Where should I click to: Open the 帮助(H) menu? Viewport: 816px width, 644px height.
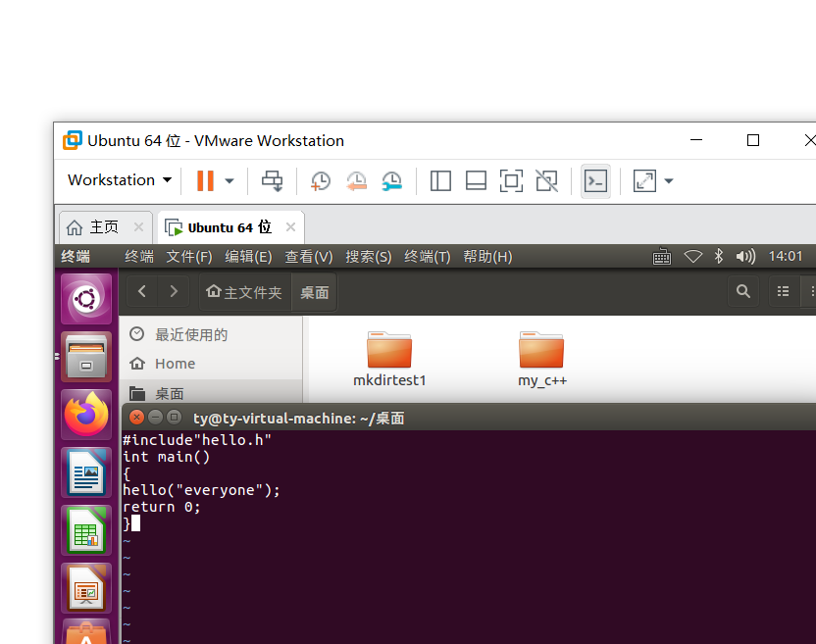pyautogui.click(x=487, y=257)
